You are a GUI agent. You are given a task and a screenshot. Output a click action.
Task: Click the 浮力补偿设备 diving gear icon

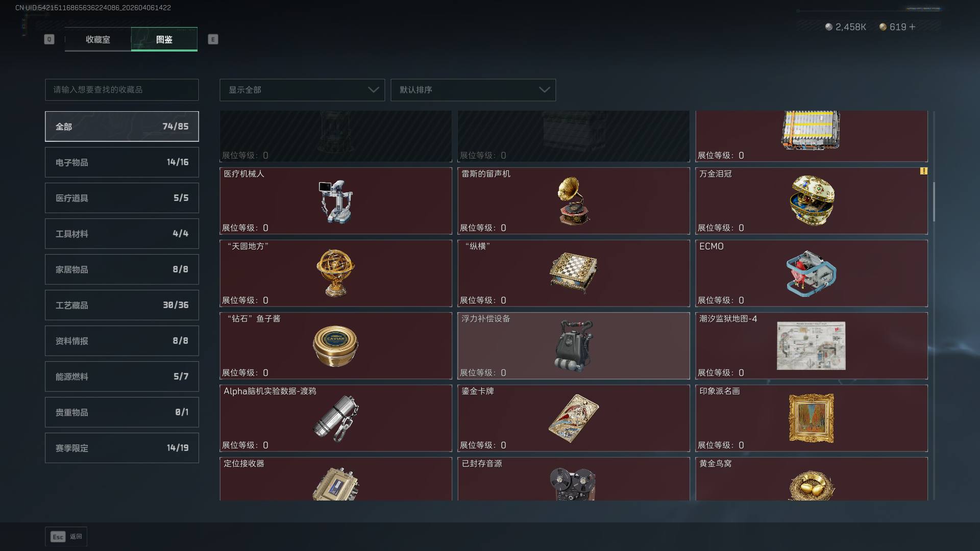click(574, 346)
